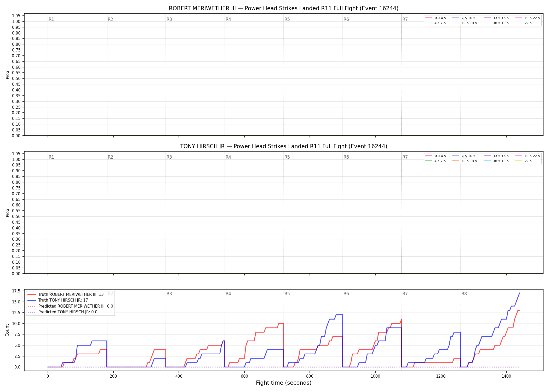Click 'Prob' axis label of Meriwether chart

[x=7, y=75]
